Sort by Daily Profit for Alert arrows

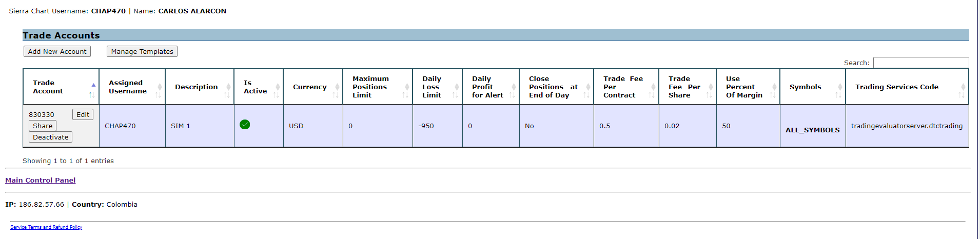tap(513, 90)
